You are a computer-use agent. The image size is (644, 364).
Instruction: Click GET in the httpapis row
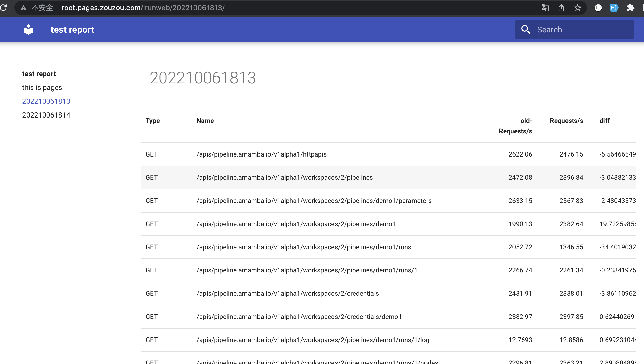pos(151,154)
